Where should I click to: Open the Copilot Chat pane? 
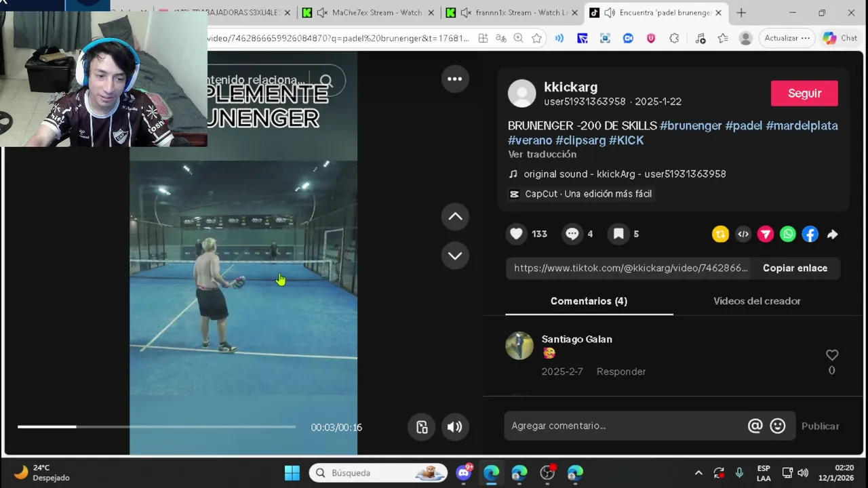pos(840,39)
